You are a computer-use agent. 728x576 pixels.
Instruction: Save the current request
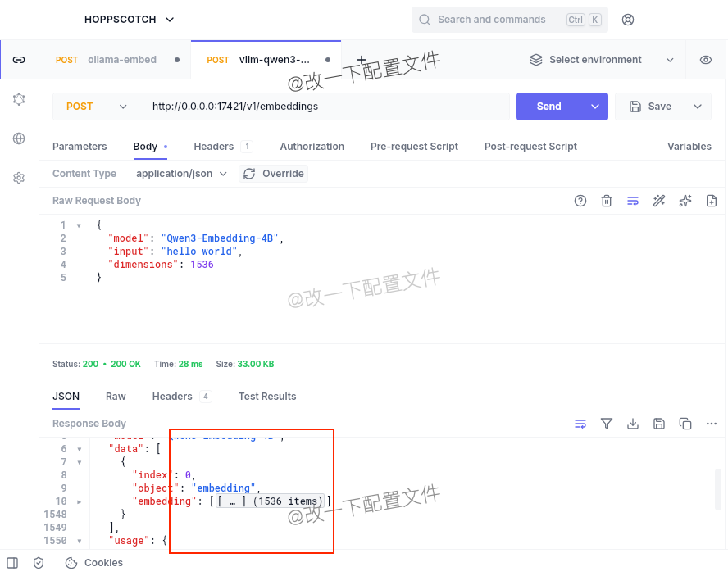pos(650,107)
